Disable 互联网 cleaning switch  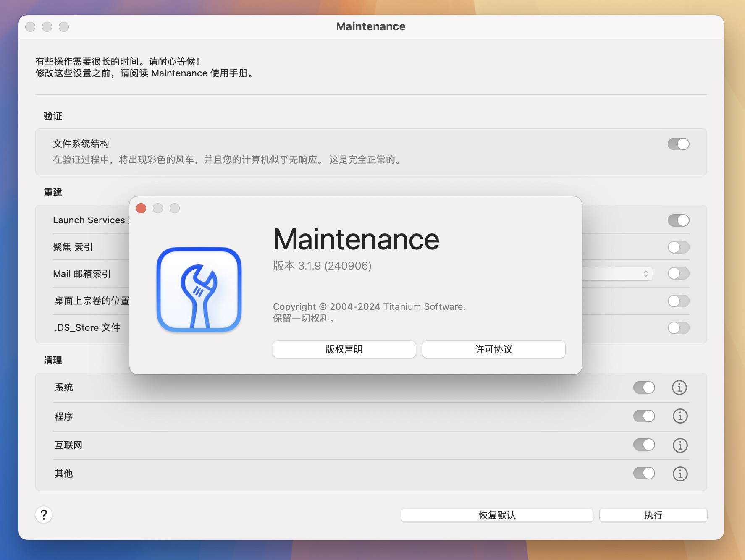click(x=644, y=445)
